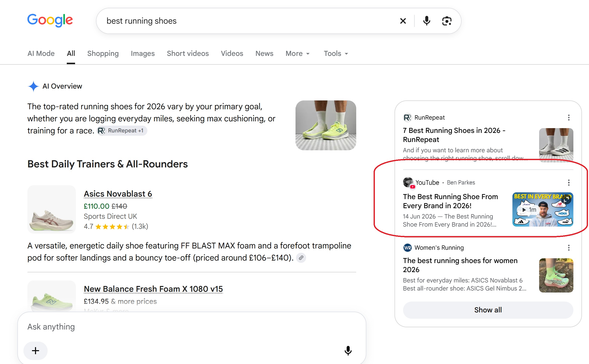Start voice search in top search bar
Viewport: 589px width, 364px height.
coord(427,21)
